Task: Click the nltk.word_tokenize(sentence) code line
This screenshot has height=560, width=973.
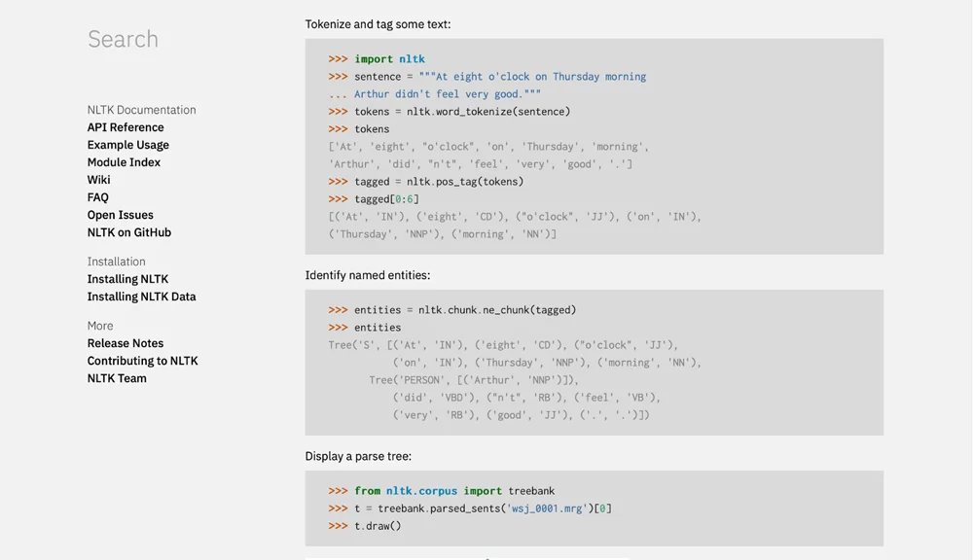Action: [x=450, y=112]
